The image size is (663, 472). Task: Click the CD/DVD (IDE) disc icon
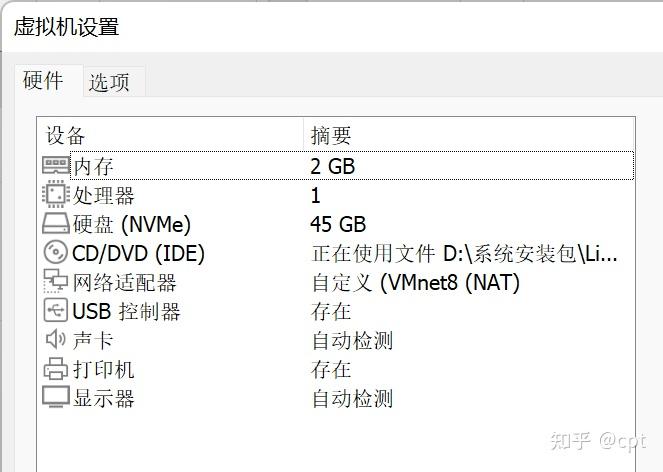point(56,253)
